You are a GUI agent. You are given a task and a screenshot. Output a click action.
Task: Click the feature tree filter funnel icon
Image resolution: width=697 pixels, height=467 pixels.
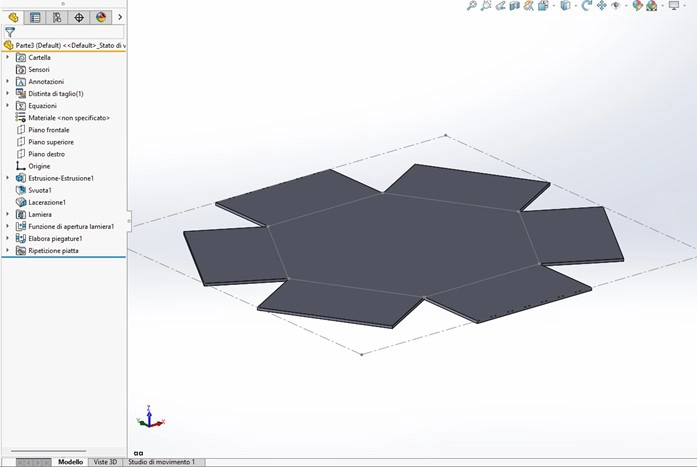(10, 32)
